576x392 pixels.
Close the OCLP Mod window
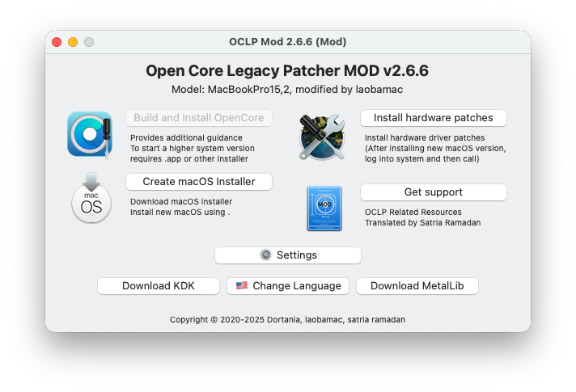pyautogui.click(x=57, y=42)
